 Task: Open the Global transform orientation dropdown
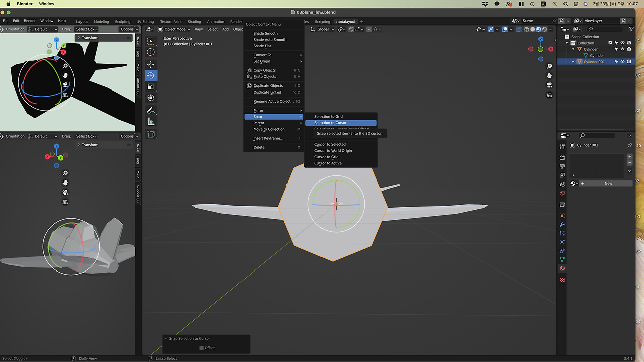[323, 29]
